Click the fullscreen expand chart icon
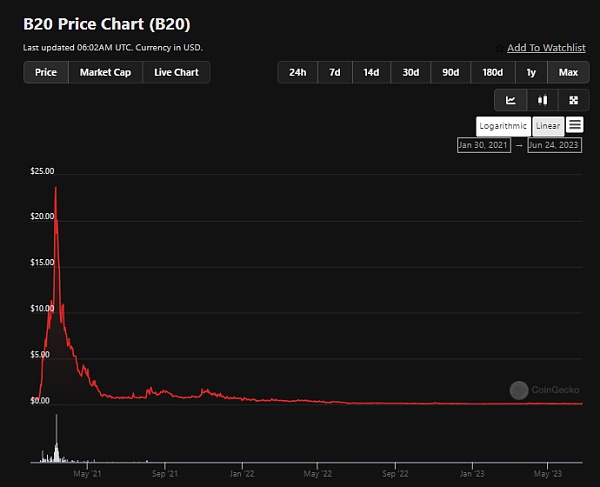The image size is (600, 487). tap(573, 100)
